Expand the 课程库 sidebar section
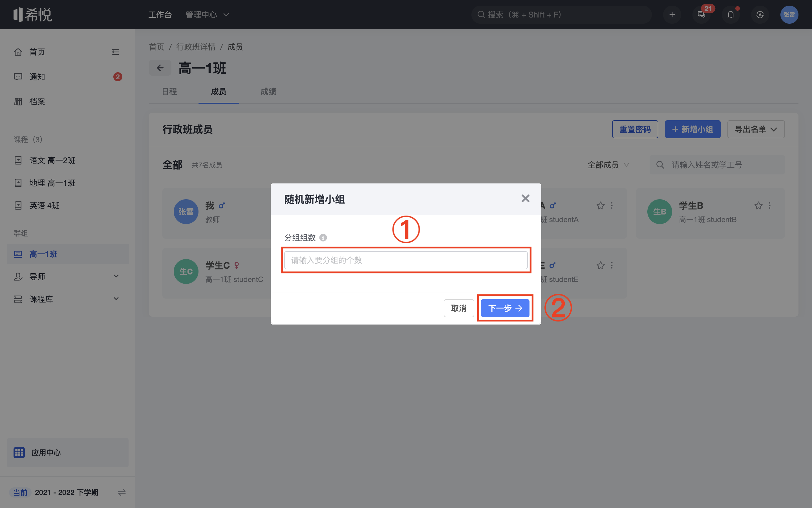 coord(67,299)
